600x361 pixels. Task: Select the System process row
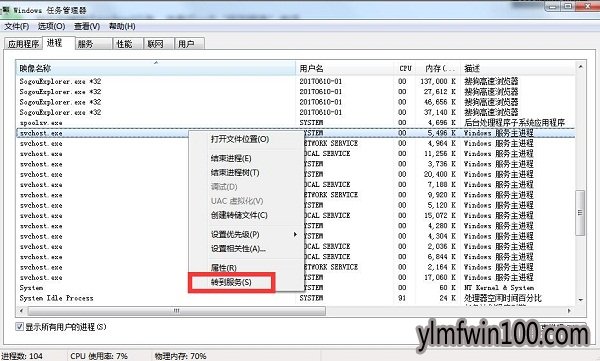click(x=295, y=287)
